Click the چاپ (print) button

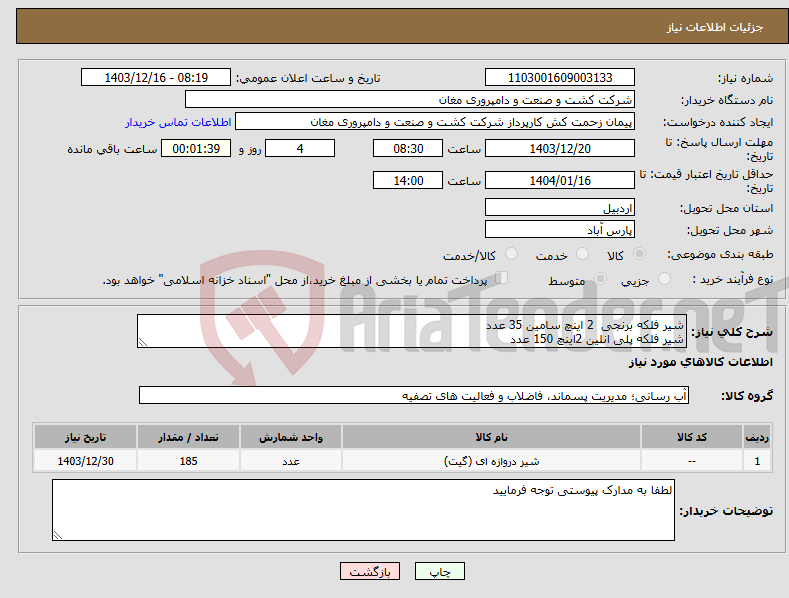(x=439, y=571)
